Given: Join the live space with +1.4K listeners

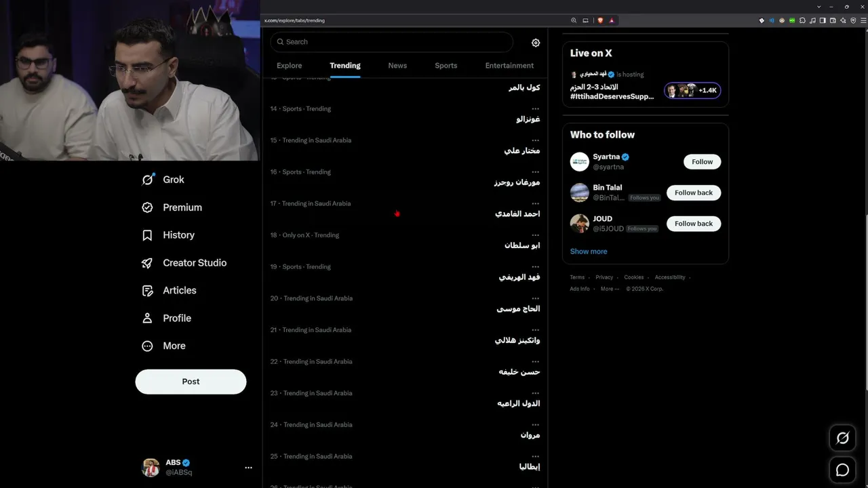Looking at the screenshot, I should [692, 91].
